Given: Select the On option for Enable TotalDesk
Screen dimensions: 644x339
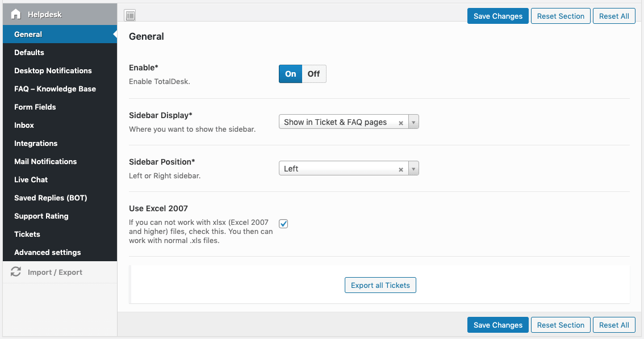Looking at the screenshot, I should click(x=290, y=74).
